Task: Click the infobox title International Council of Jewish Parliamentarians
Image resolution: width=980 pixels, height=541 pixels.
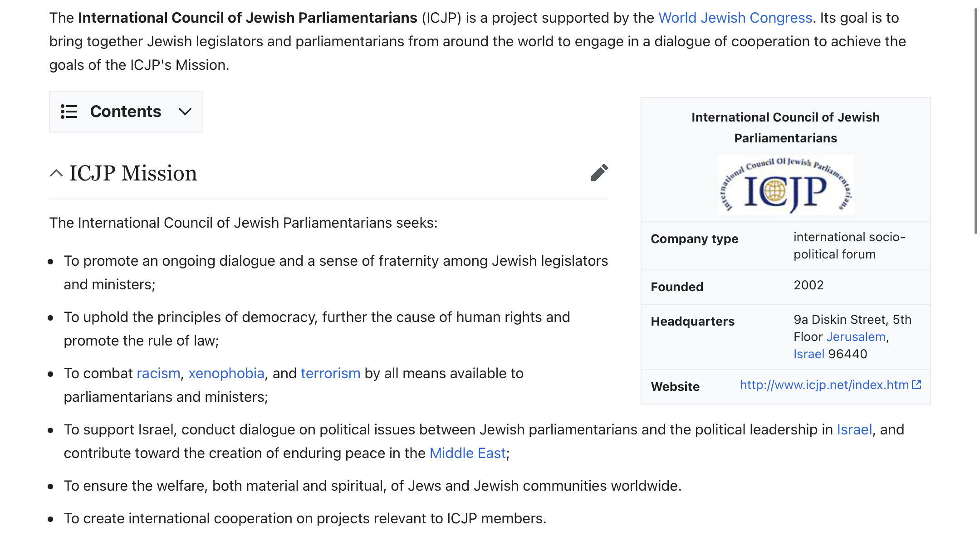Action: pos(785,127)
